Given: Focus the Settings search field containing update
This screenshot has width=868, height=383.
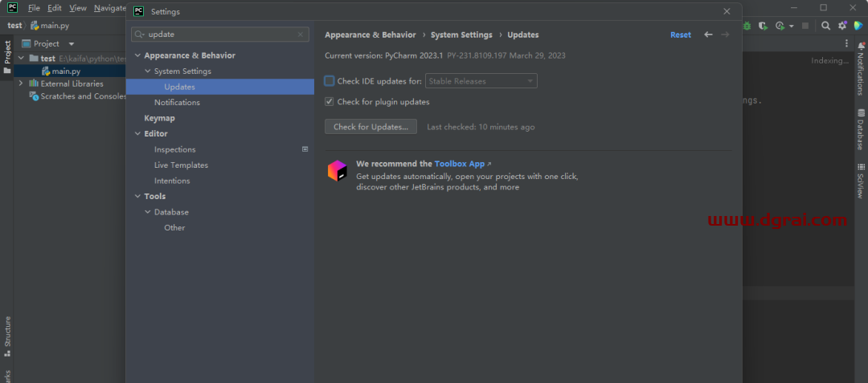Looking at the screenshot, I should click(220, 35).
